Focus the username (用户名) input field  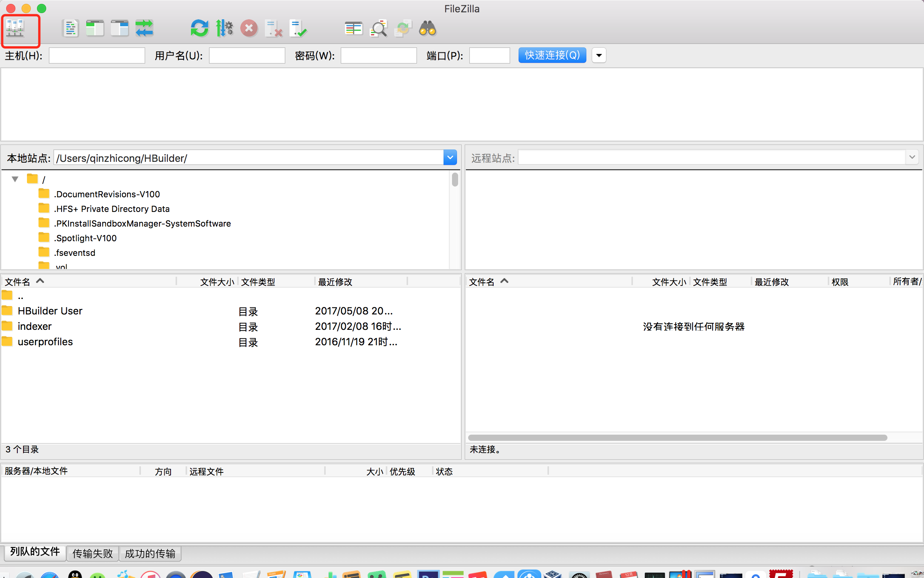(247, 55)
